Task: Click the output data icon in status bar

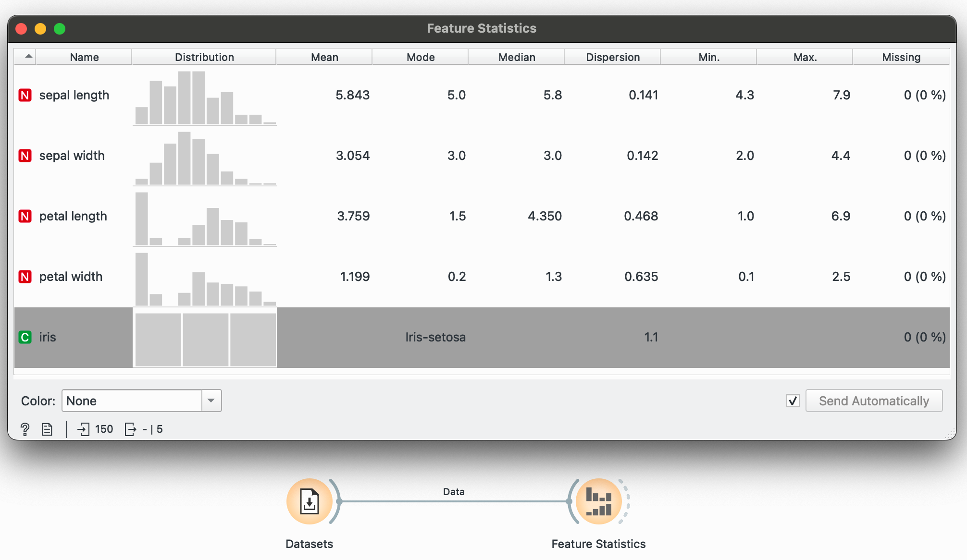Action: 130,429
